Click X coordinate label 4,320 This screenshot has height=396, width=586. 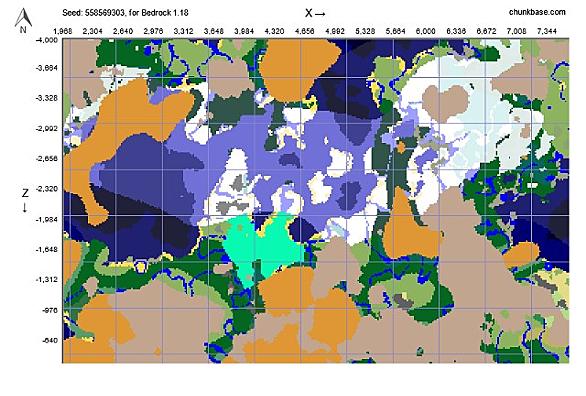coord(274,31)
